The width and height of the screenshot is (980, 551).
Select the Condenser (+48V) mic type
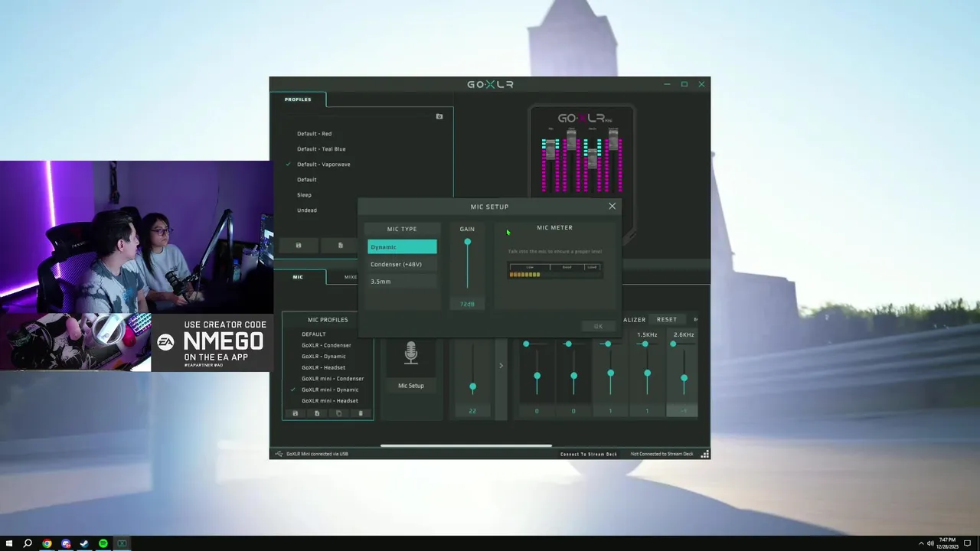[402, 264]
